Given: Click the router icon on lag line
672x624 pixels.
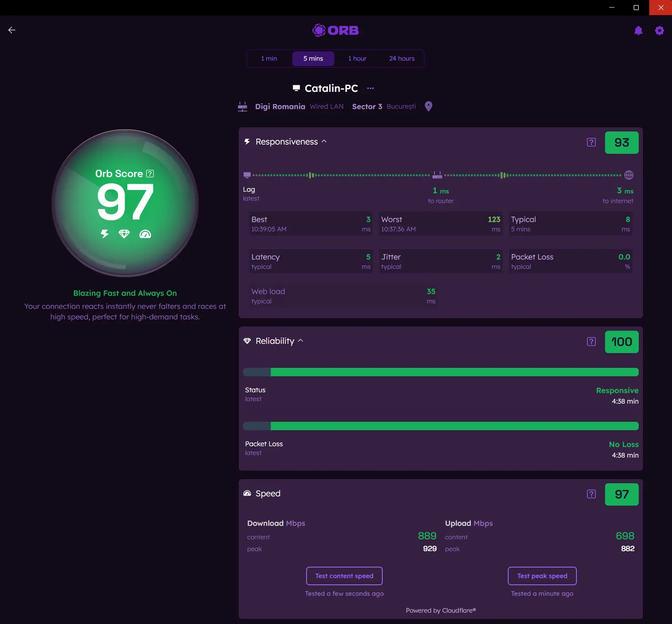Looking at the screenshot, I should tap(437, 175).
